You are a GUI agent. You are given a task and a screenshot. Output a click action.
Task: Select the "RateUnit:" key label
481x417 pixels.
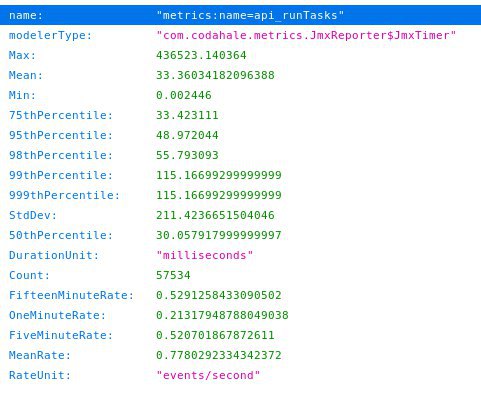point(40,375)
